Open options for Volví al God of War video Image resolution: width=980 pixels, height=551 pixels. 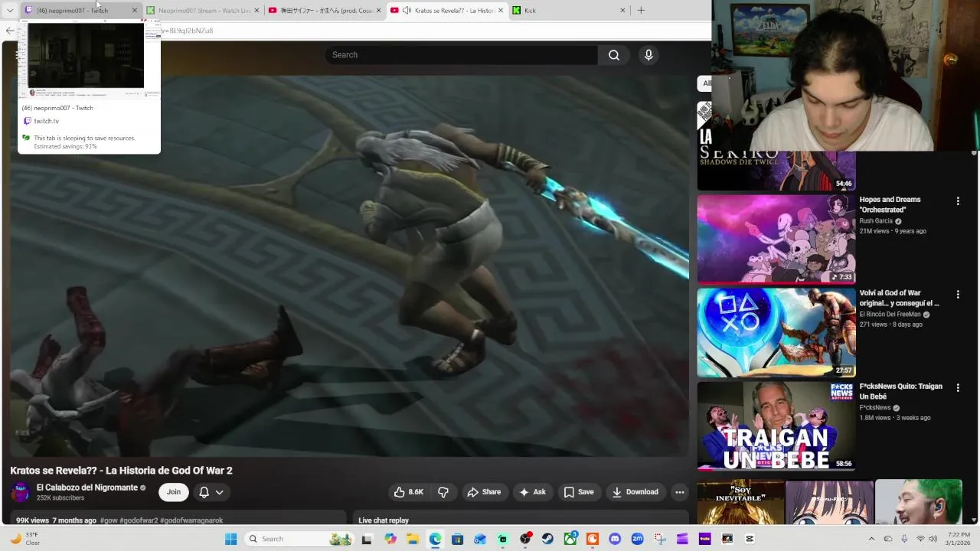[x=957, y=295]
